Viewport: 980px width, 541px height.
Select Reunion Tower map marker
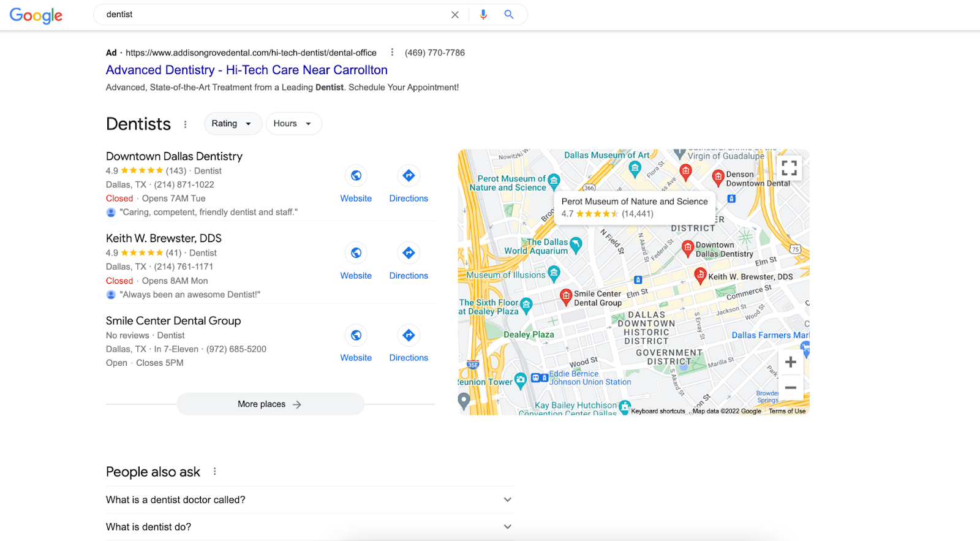(x=520, y=380)
